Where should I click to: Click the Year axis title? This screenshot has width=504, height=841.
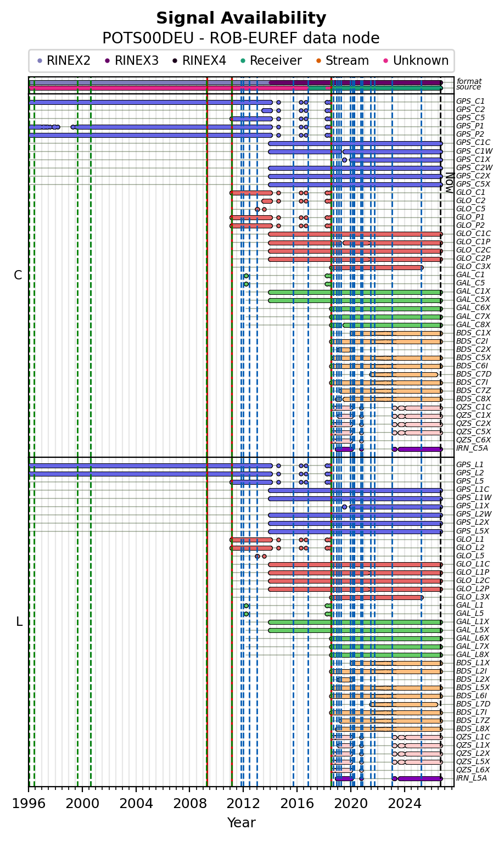(241, 823)
